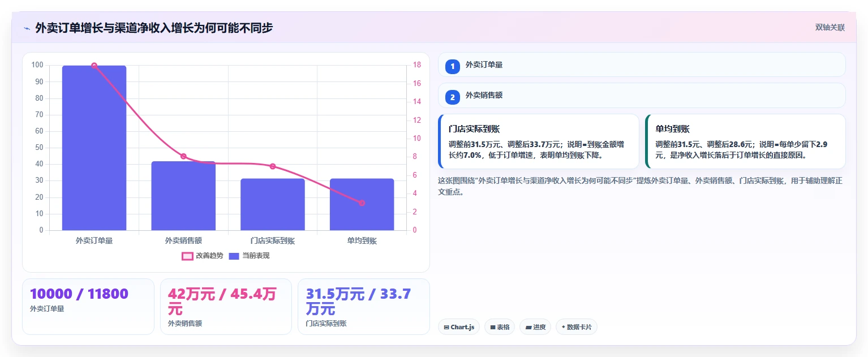Image resolution: width=868 pixels, height=357 pixels.
Task: Click the 进度 tag
Action: pos(535,327)
